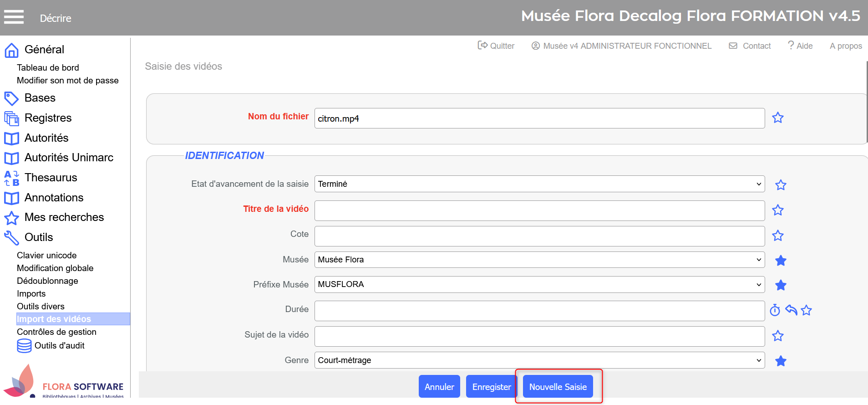Click the Outils wrench icon

coord(11,238)
